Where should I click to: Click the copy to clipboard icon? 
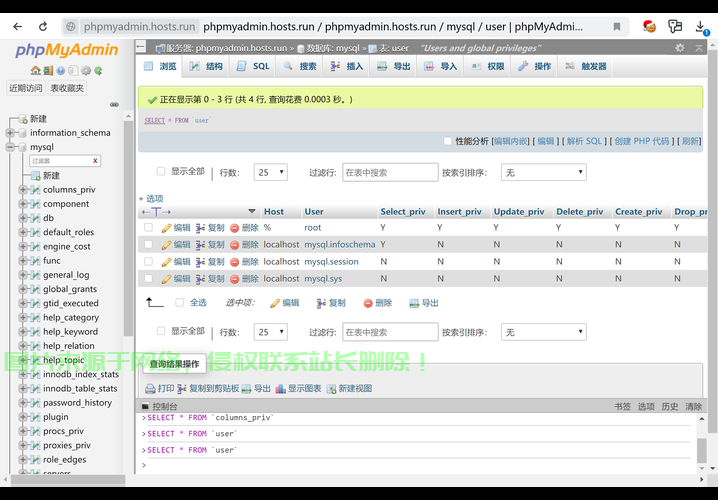(181, 389)
